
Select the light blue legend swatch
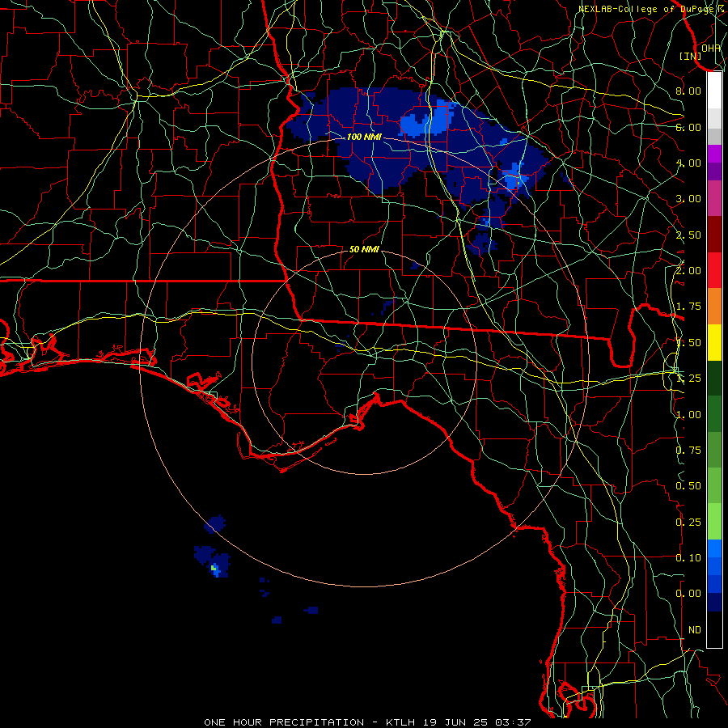(x=714, y=548)
